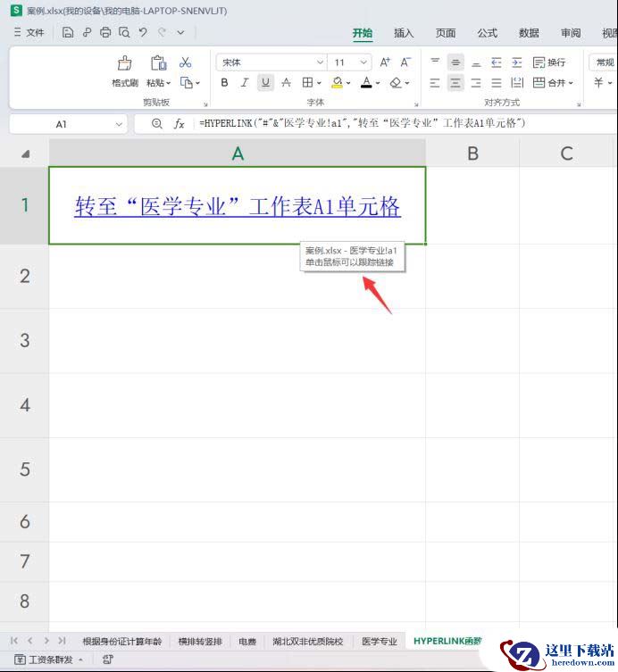618x672 pixels.
Task: Click the Cut scissors icon
Action: 186,62
